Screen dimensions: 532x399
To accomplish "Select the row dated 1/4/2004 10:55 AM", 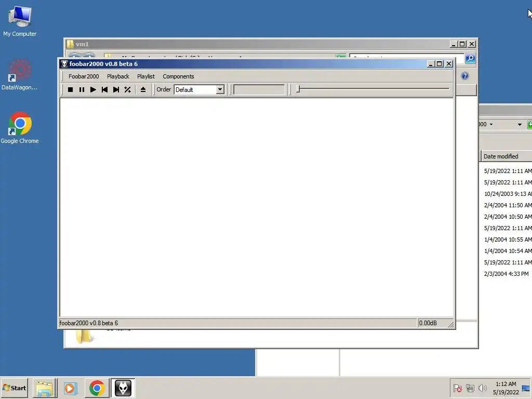I will (x=508, y=240).
